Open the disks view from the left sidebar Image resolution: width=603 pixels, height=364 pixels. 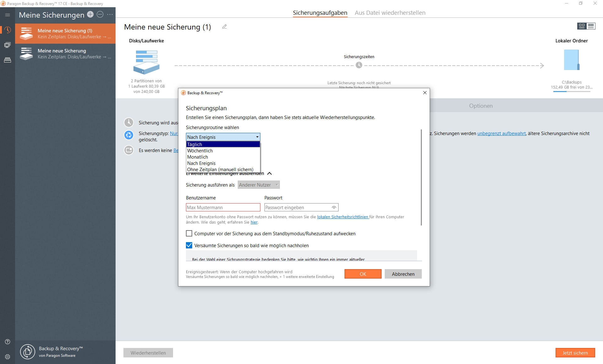[8, 60]
